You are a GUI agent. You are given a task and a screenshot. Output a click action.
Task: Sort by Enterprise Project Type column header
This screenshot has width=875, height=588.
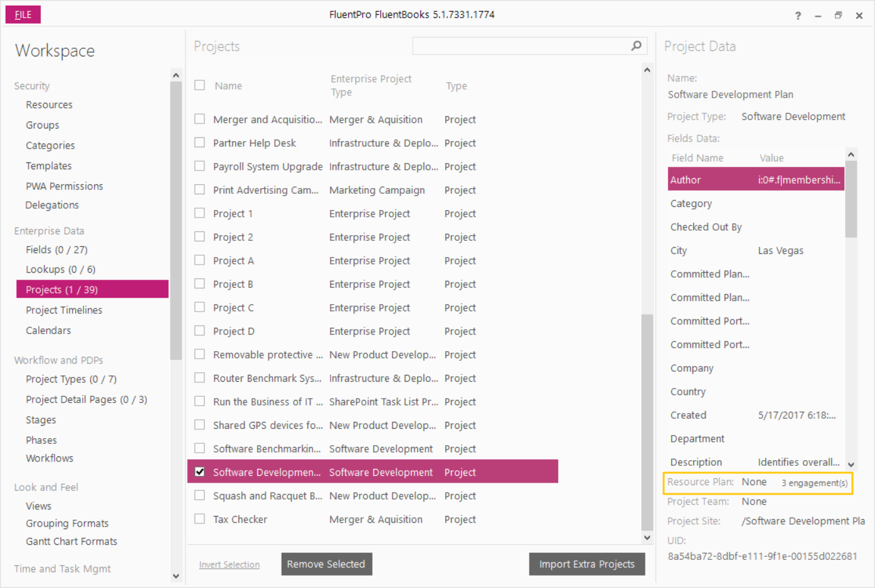coord(371,85)
